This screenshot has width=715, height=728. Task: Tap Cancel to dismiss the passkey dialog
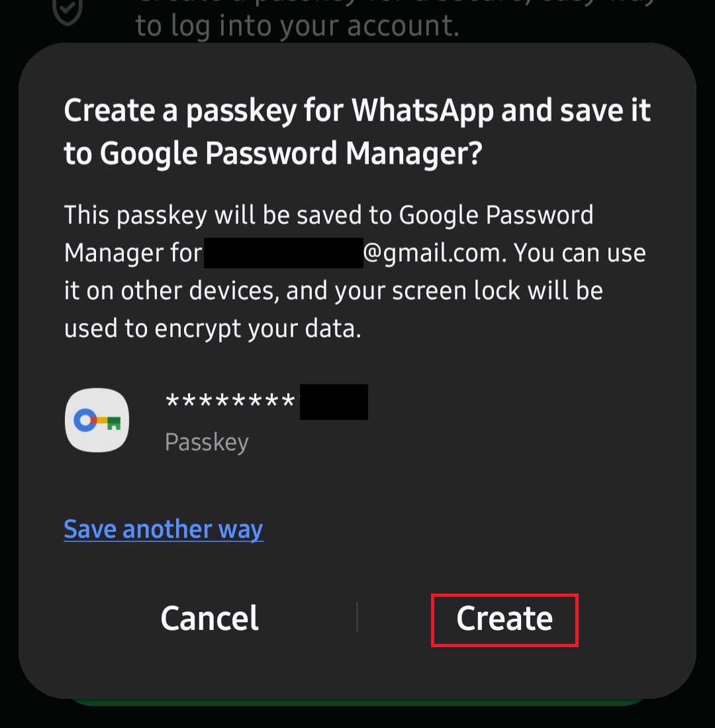[209, 619]
